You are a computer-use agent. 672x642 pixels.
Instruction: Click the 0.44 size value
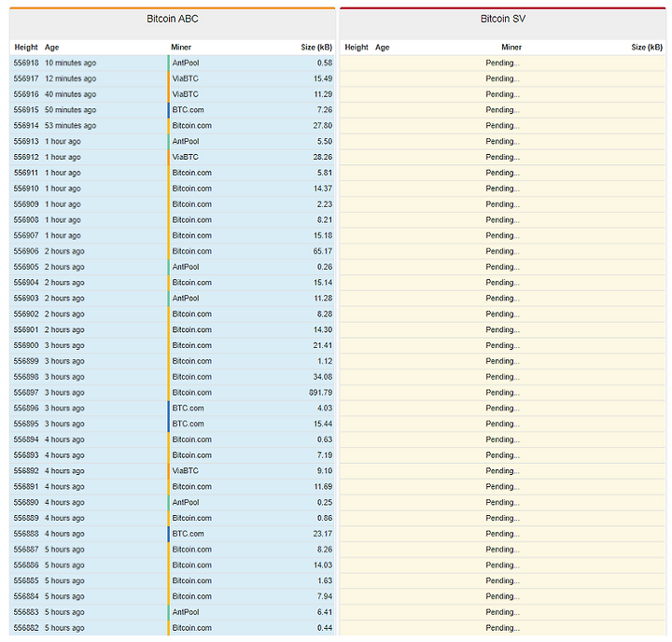tap(325, 628)
